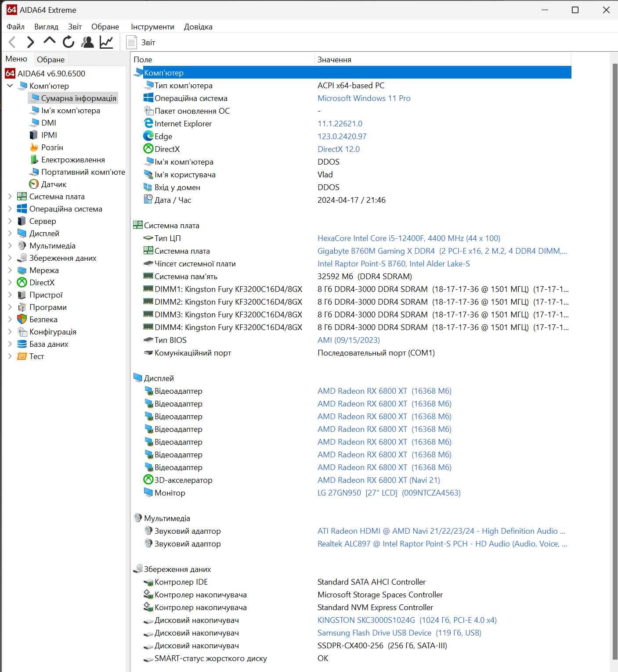The height and width of the screenshot is (672, 618).
Task: Open the Звіт menu in menu bar
Action: coord(75,26)
